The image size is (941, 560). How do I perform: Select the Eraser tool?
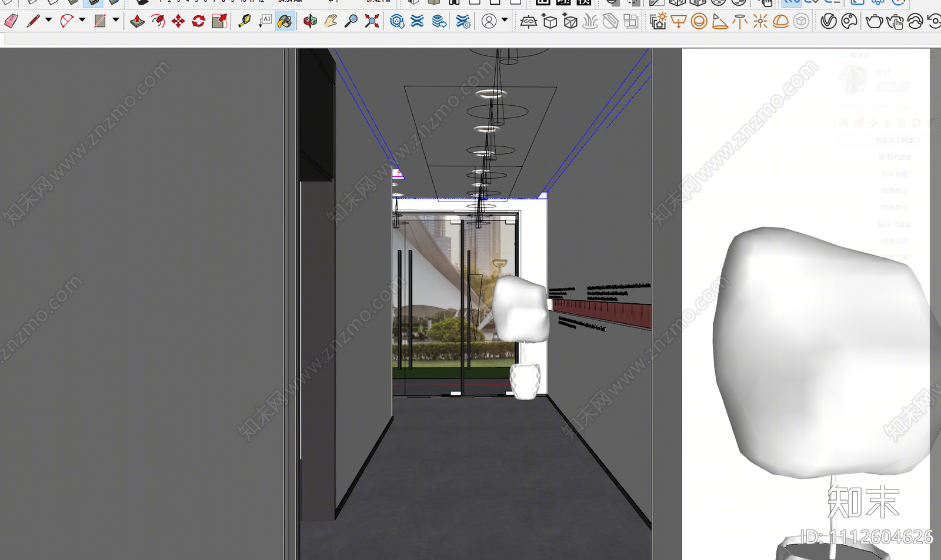coord(11,22)
